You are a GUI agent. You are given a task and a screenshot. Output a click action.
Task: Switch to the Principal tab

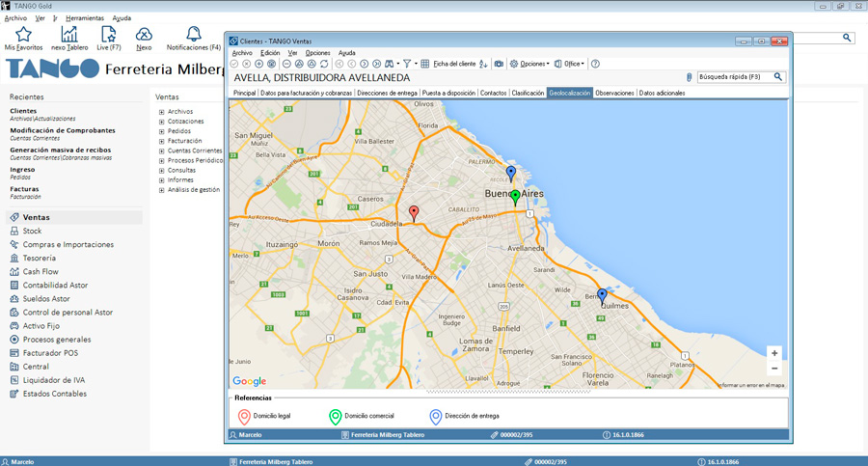click(244, 93)
